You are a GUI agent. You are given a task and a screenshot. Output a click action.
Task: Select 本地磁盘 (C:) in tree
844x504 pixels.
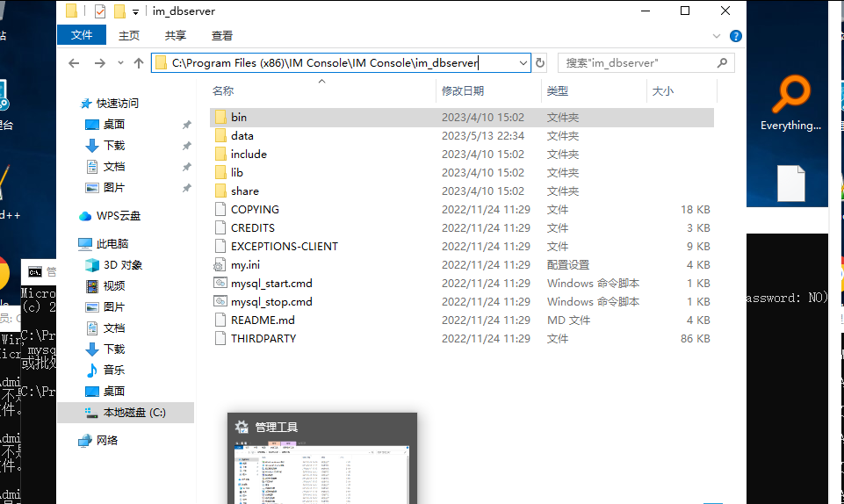coord(134,413)
